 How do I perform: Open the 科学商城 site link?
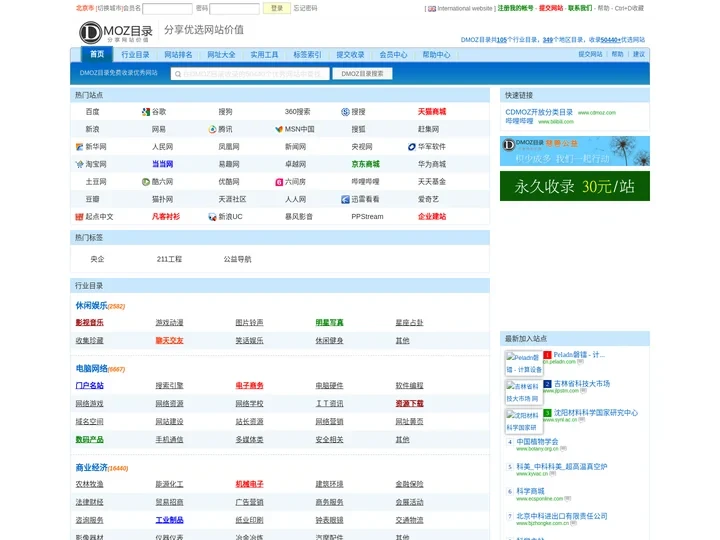tap(530, 491)
